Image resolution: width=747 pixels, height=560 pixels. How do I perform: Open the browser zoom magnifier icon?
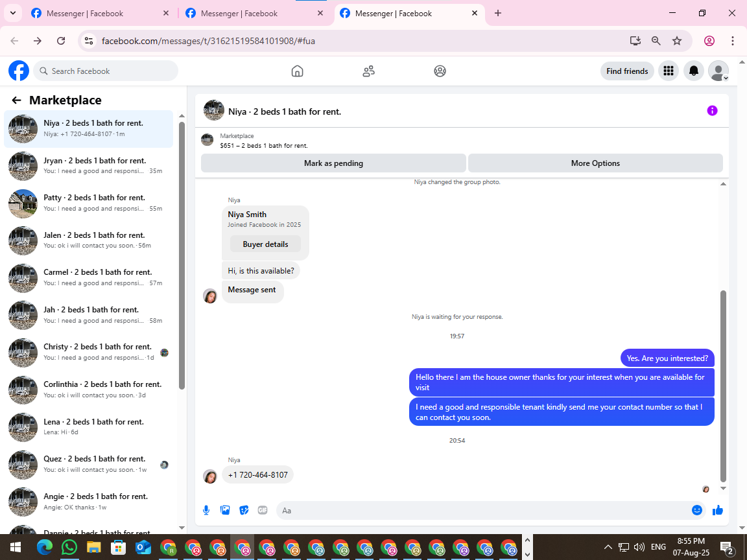[x=656, y=41]
